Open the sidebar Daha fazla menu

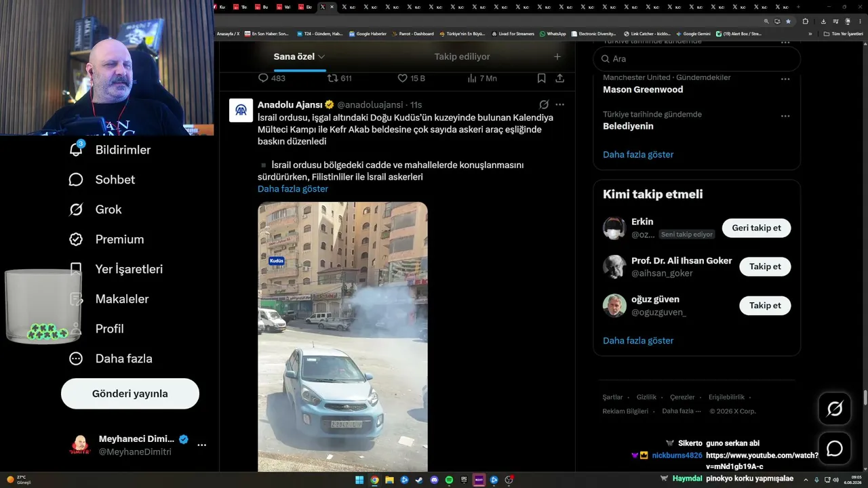coord(111,359)
